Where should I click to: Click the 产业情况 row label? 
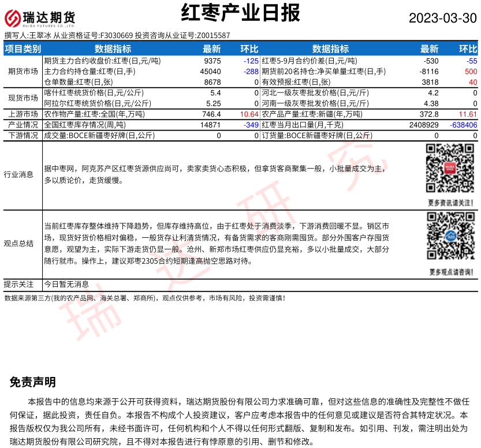click(23, 125)
